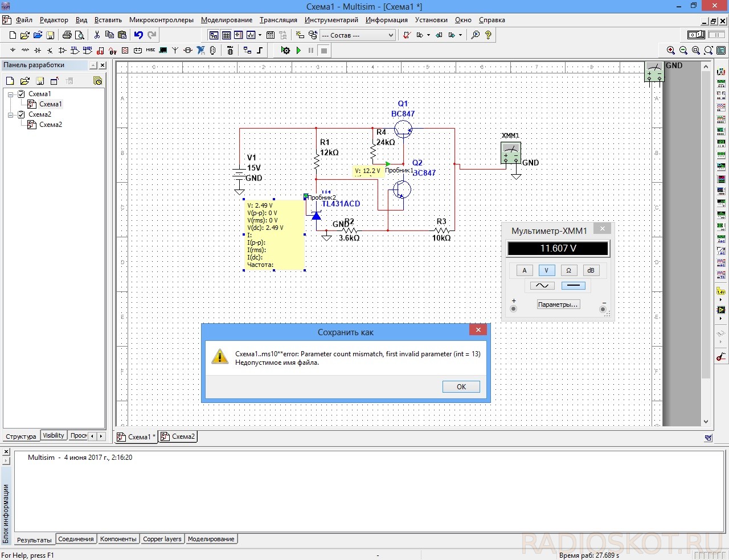Switch to the Copper layers tab

click(x=162, y=539)
